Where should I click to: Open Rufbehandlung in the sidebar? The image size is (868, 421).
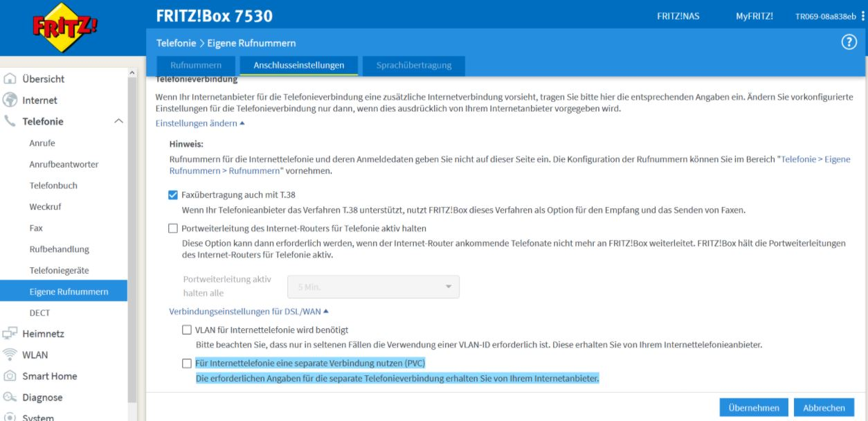pos(59,249)
